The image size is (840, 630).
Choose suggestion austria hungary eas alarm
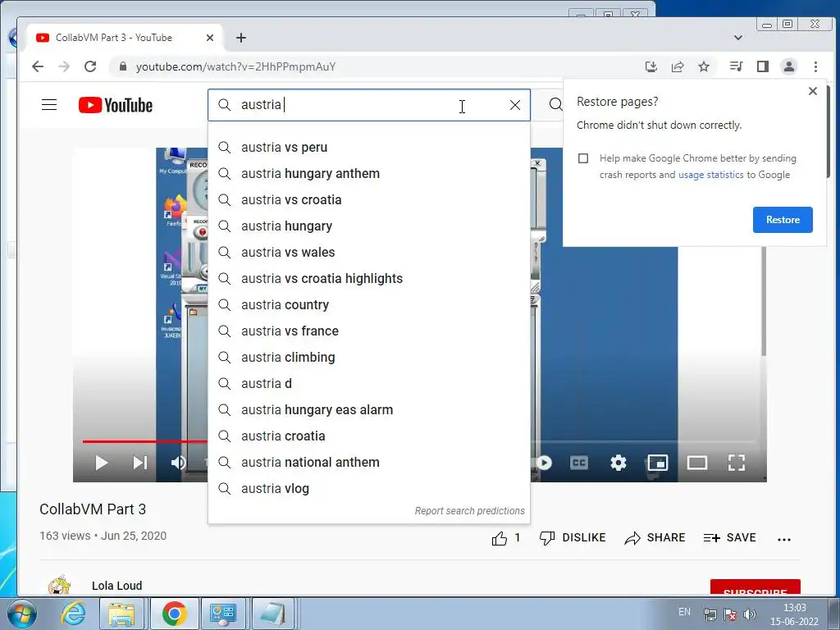[x=369, y=410]
